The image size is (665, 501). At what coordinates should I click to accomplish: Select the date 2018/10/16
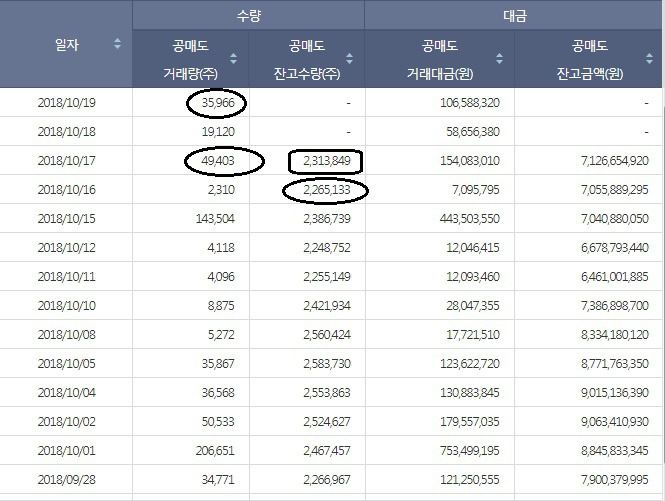pos(67,190)
